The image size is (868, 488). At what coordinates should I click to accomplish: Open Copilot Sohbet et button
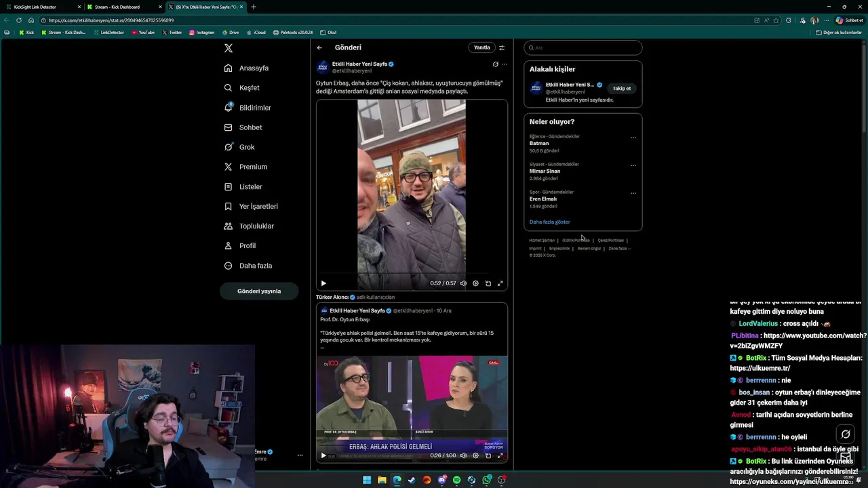(x=849, y=20)
